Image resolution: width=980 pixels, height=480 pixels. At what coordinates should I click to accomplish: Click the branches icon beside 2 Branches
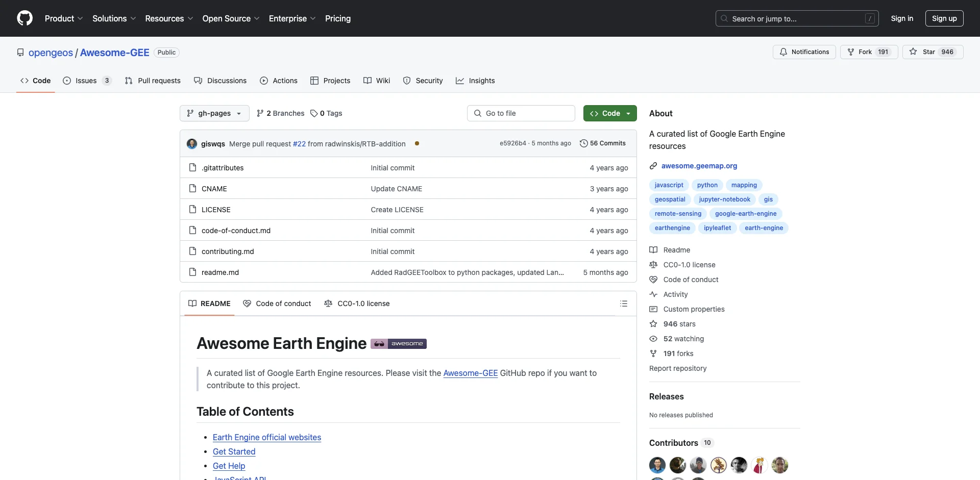pyautogui.click(x=260, y=113)
